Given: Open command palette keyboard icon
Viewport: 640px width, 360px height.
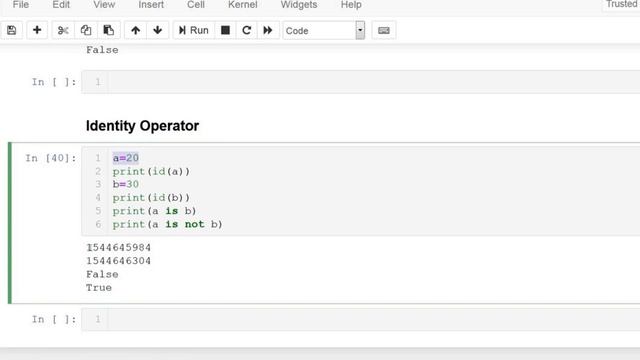Looking at the screenshot, I should [x=384, y=30].
